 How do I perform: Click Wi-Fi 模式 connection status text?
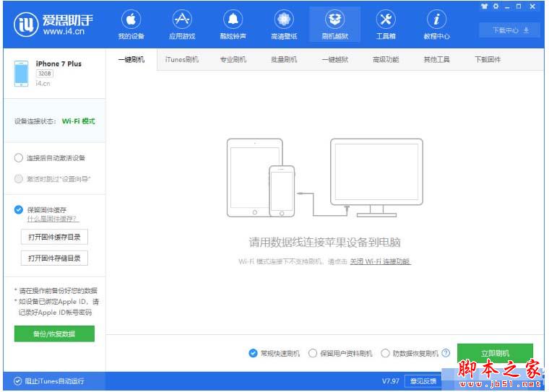(79, 121)
